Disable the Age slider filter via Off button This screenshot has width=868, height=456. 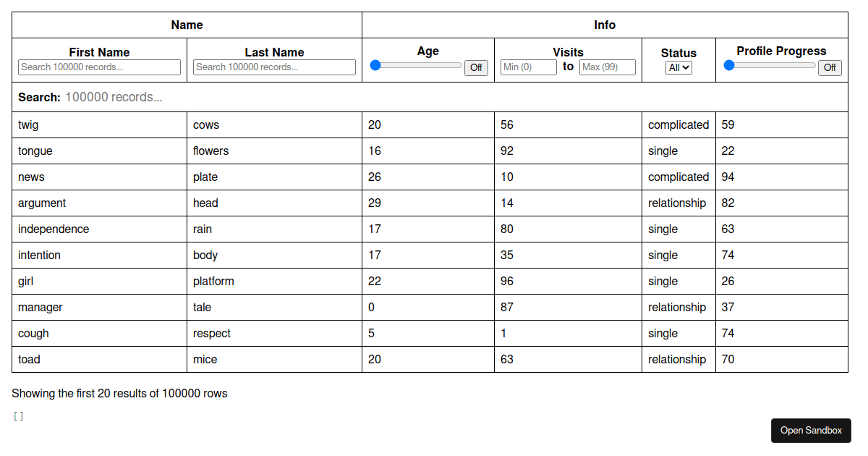tap(476, 67)
